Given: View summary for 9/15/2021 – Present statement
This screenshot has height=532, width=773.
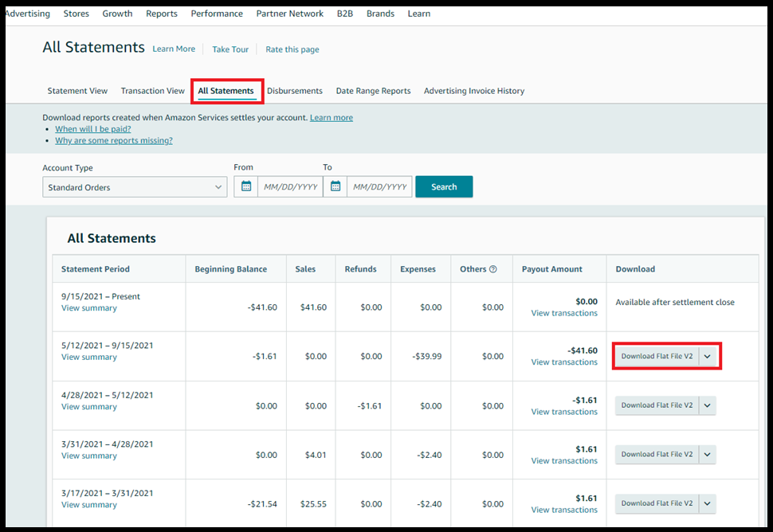Looking at the screenshot, I should (89, 308).
